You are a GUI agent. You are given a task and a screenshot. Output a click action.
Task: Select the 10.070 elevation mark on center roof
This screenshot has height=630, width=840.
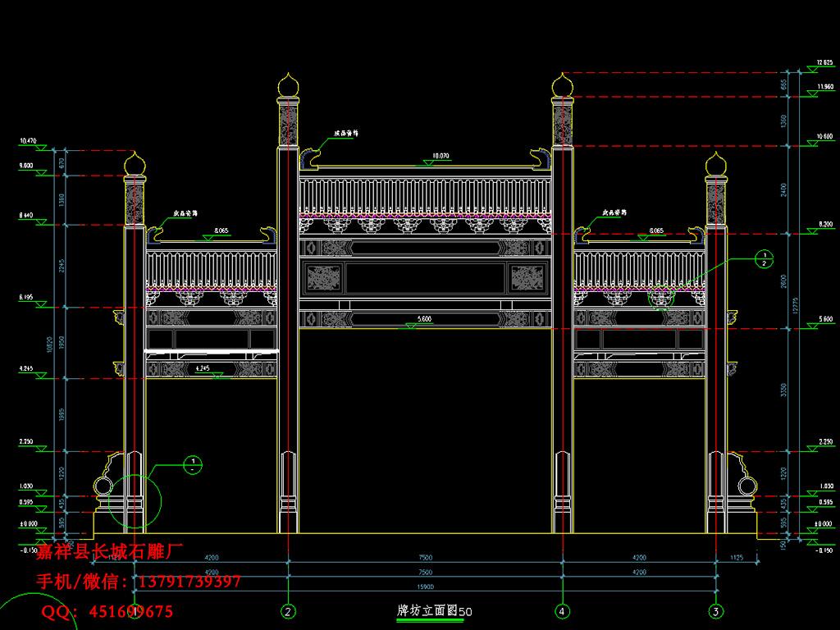(x=441, y=155)
